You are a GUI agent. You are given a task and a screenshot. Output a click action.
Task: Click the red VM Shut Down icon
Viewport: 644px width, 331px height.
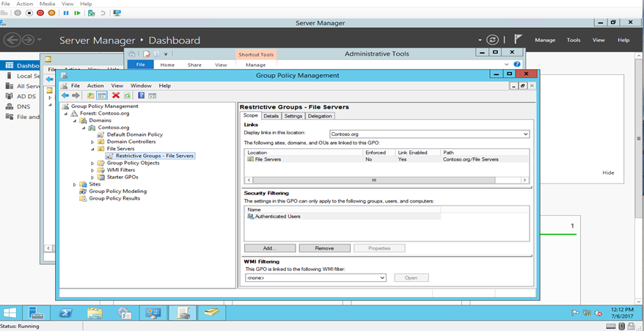pyautogui.click(x=40, y=12)
